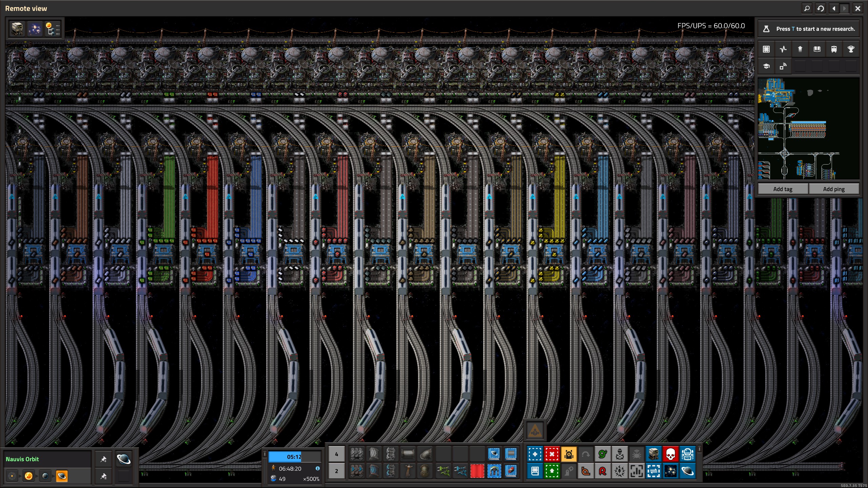This screenshot has height=488, width=868.
Task: Select the Nauvis planet breadcrumb
Action: point(45,476)
